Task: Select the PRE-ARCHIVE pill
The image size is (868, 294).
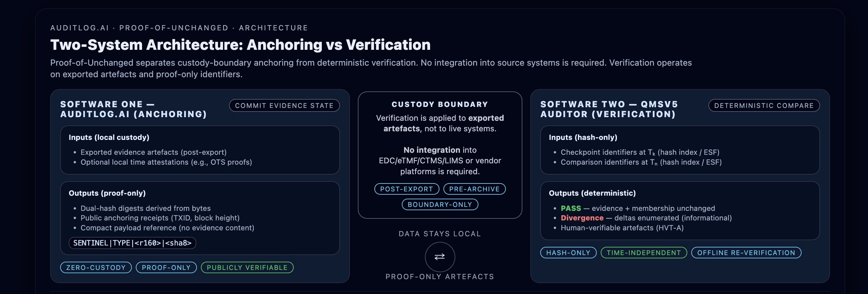Action: [474, 189]
